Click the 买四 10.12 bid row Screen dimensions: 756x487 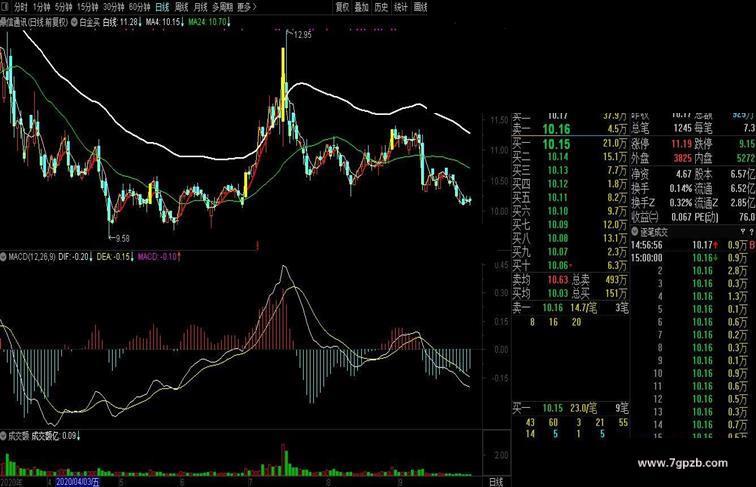coord(570,184)
